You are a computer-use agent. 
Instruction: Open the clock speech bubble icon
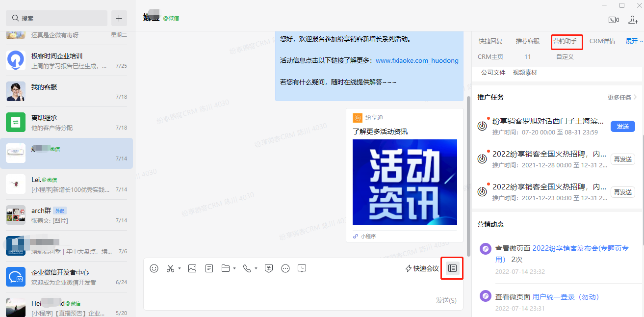pos(302,268)
